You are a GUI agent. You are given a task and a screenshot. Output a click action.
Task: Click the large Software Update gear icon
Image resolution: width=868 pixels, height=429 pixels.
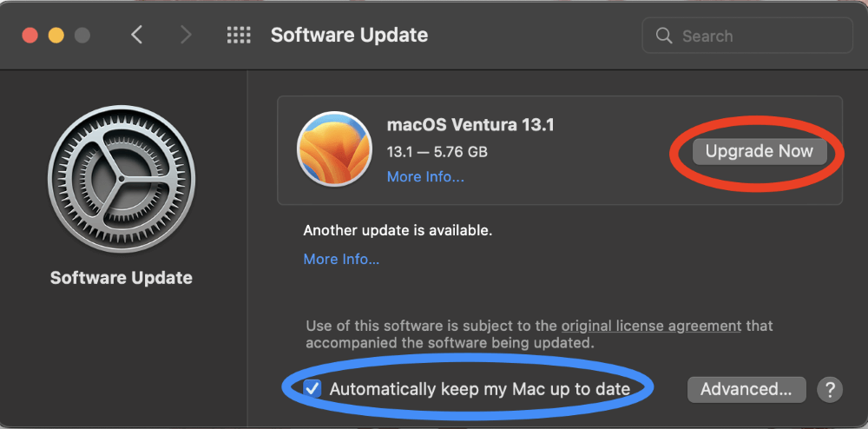(x=121, y=179)
